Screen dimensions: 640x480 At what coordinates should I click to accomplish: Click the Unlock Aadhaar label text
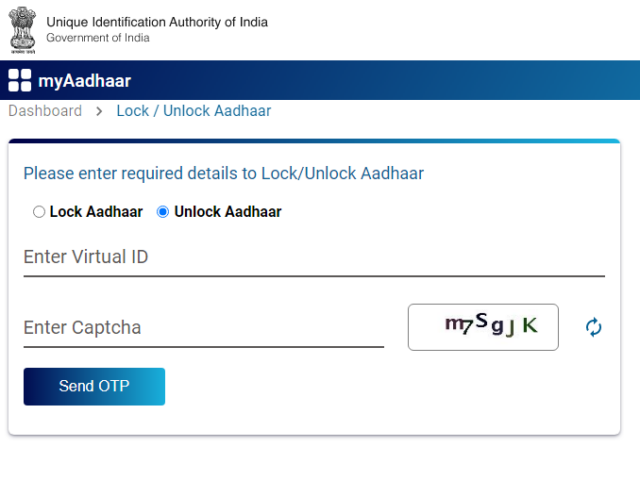click(x=228, y=212)
